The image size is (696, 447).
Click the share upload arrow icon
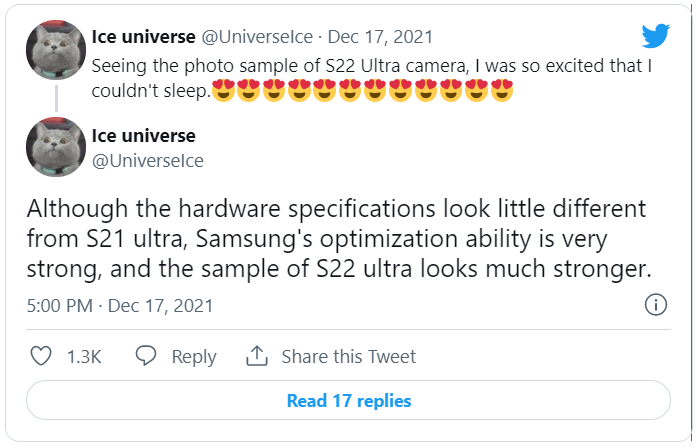point(257,356)
